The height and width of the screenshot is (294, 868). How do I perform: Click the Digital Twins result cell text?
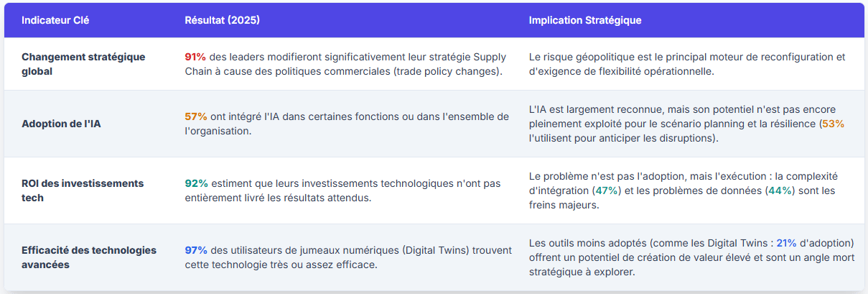[x=348, y=257]
